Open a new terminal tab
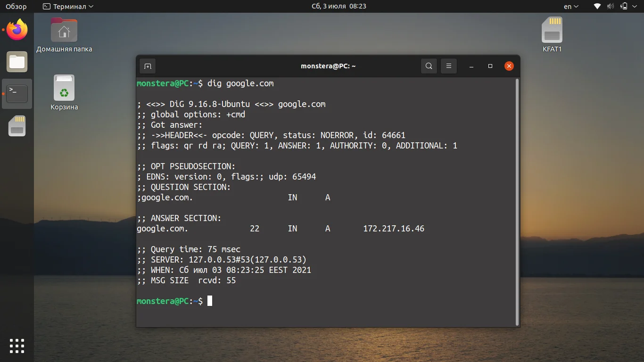644x362 pixels. point(147,66)
